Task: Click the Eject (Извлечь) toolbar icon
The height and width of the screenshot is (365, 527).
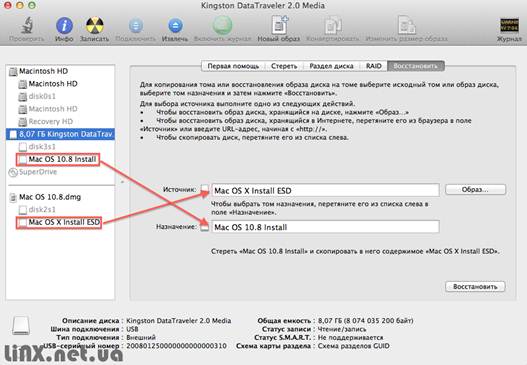Action: (x=175, y=25)
